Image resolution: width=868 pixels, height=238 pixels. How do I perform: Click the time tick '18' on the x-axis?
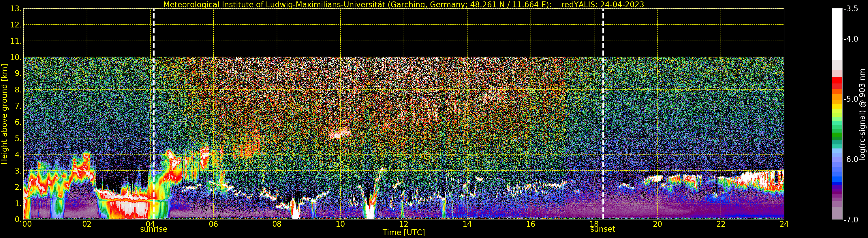pos(594,224)
